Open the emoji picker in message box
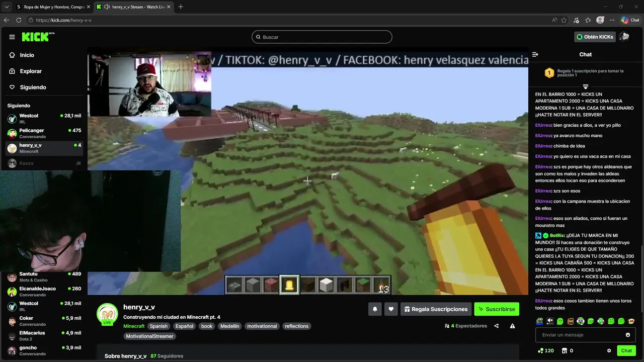This screenshot has height=362, width=644. pos(628,335)
